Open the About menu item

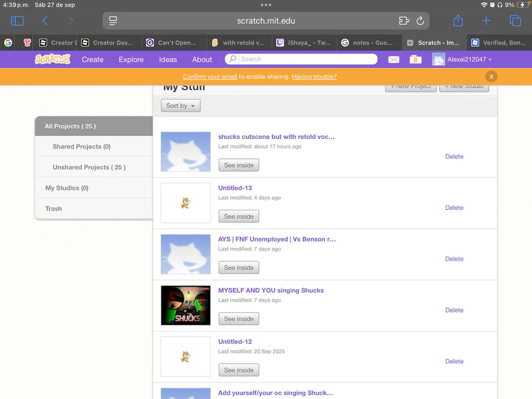202,59
